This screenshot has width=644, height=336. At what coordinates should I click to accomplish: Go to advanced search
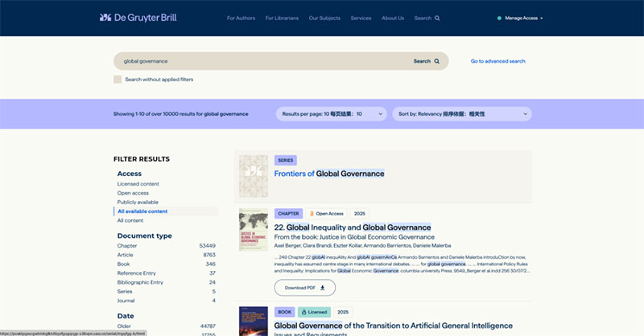tap(497, 61)
